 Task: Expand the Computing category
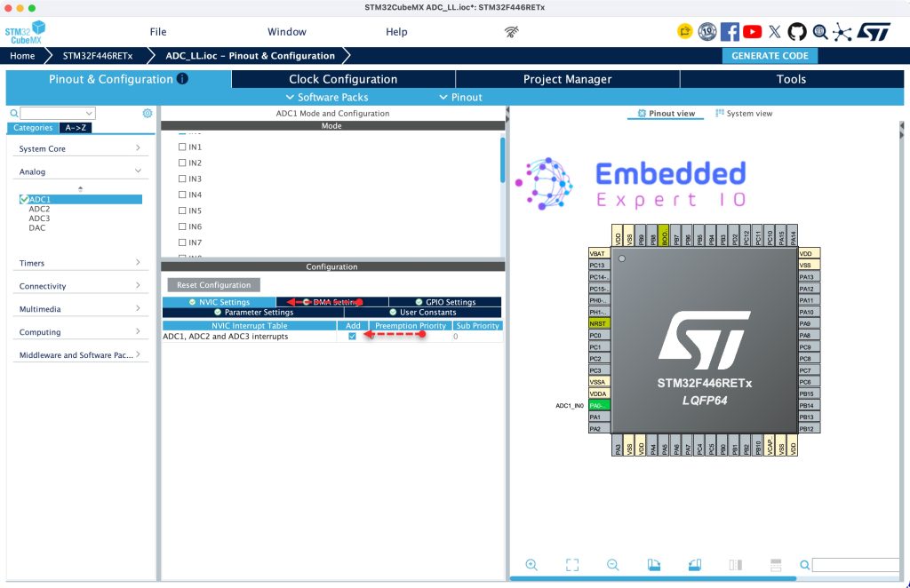(80, 331)
